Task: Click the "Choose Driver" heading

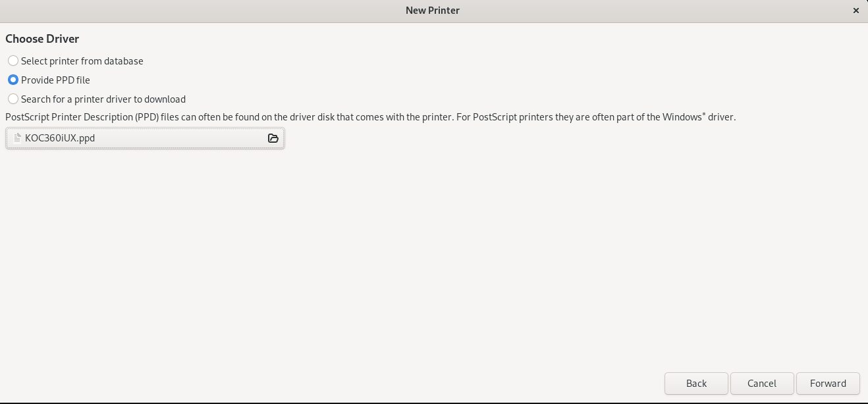Action: (42, 39)
